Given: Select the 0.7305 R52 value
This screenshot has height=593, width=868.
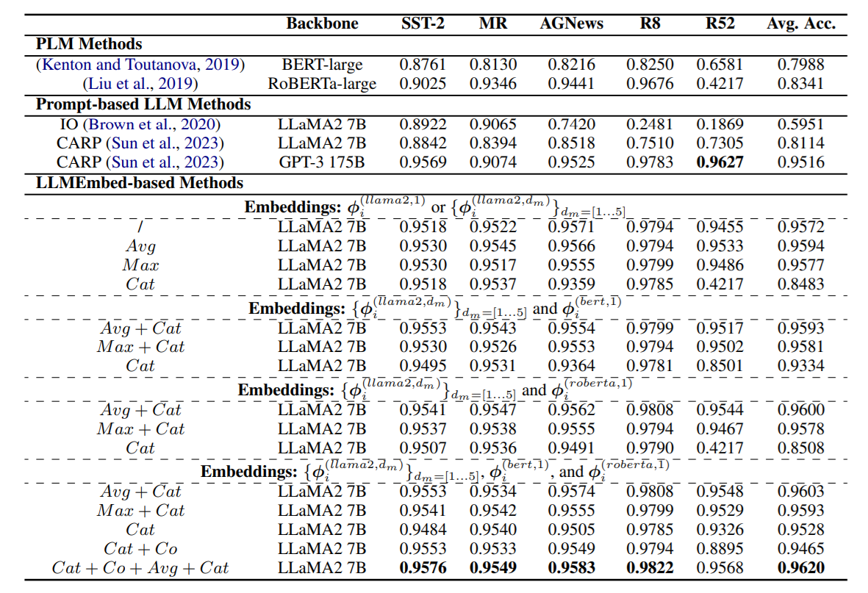Looking at the screenshot, I should 720,143.
